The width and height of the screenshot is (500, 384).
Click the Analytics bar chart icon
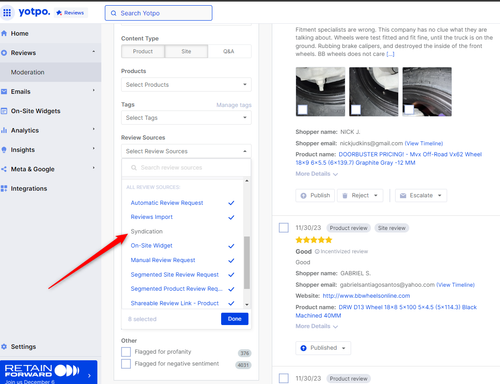point(4,130)
